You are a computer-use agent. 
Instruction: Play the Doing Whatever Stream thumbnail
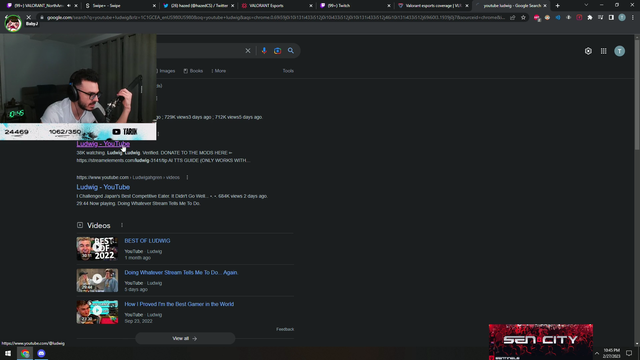pos(97,280)
